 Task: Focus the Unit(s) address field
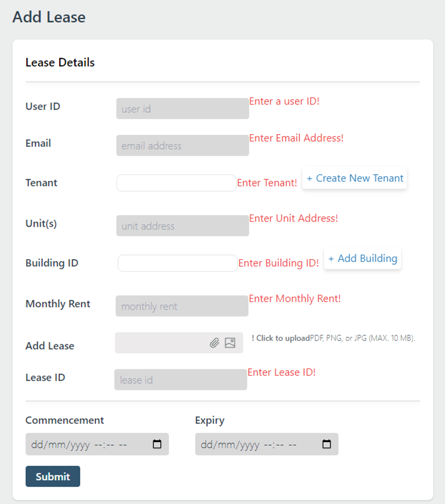182,225
